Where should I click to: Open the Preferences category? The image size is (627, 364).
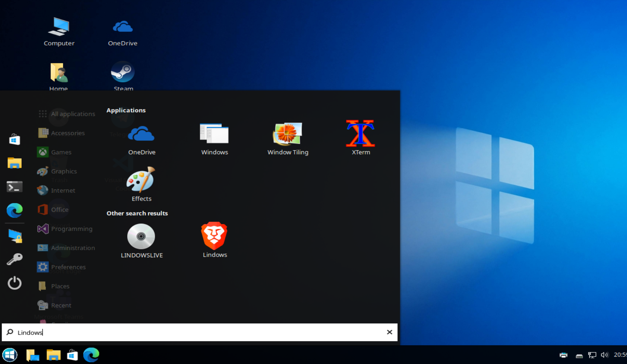tap(62, 267)
